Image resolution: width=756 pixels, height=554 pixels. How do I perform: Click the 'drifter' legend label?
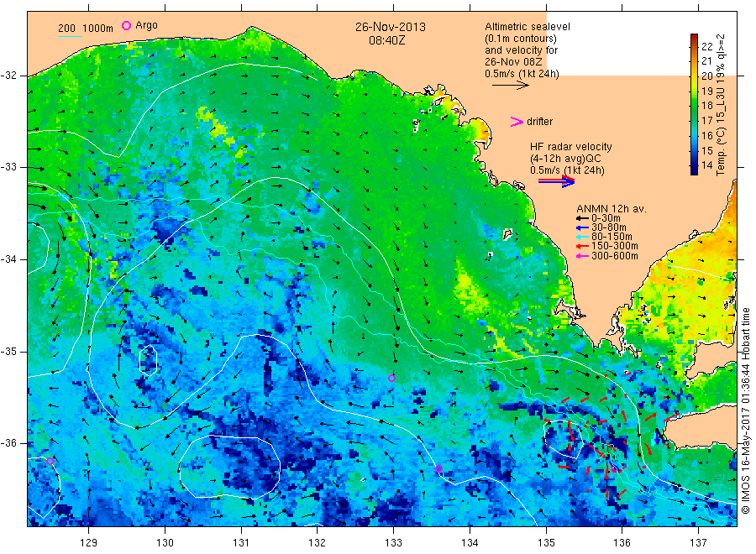click(x=539, y=122)
